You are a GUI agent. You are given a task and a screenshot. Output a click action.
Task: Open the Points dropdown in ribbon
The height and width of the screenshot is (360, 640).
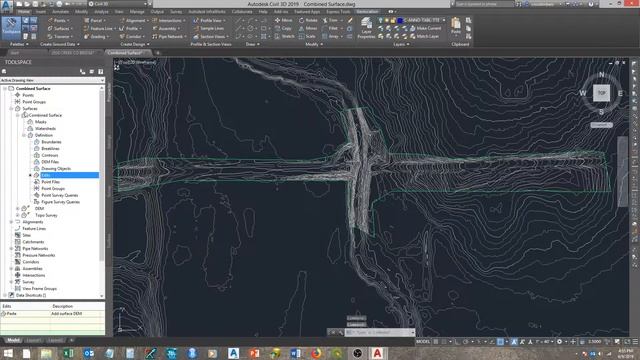click(x=59, y=20)
